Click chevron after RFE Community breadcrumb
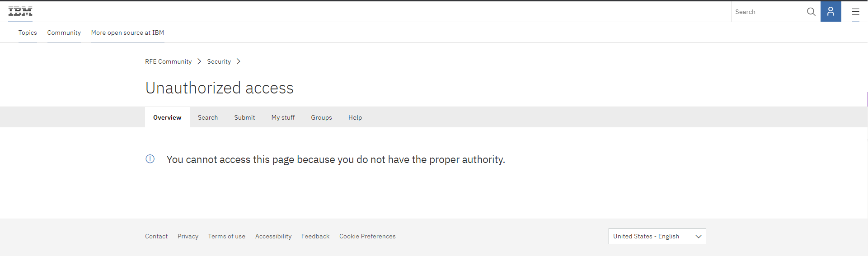 pyautogui.click(x=199, y=61)
